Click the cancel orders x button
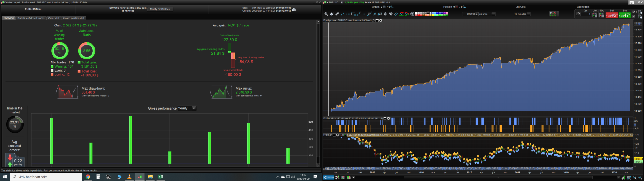 [x=384, y=7]
